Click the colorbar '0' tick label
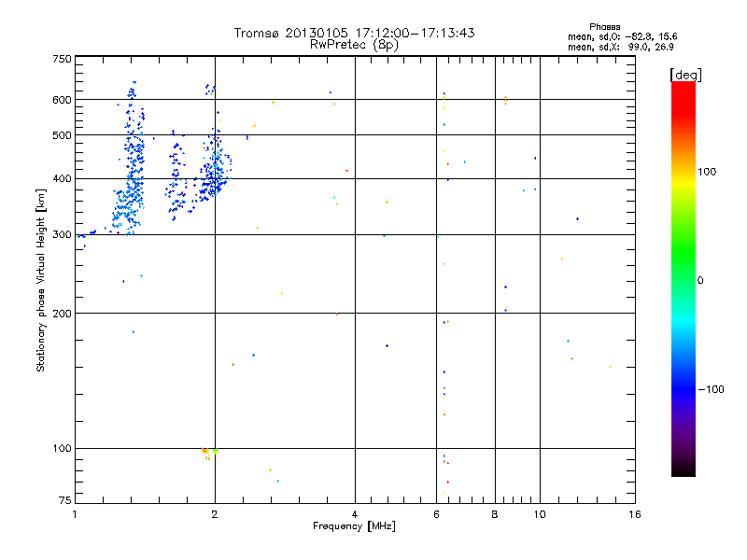The image size is (747, 560). point(700,281)
